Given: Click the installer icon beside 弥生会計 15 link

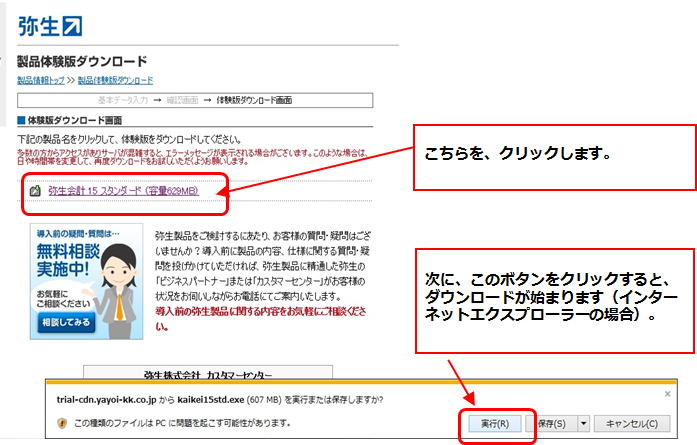Looking at the screenshot, I should (x=35, y=191).
